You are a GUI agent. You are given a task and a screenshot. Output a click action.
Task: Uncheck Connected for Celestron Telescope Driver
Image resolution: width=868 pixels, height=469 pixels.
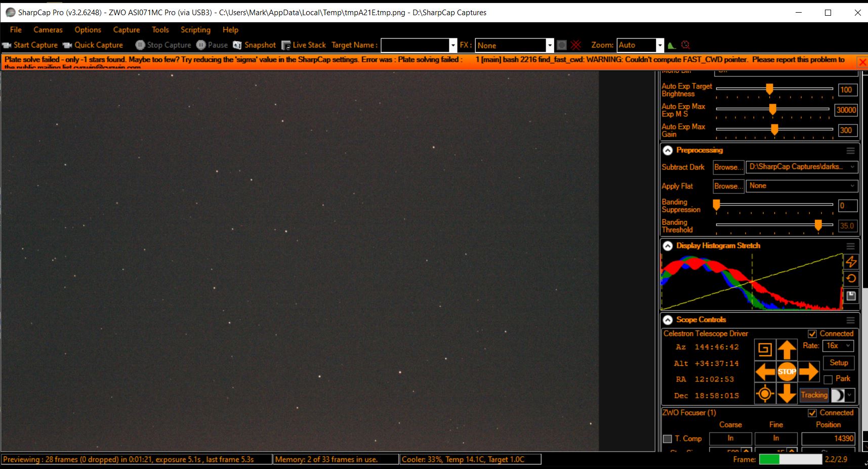click(x=812, y=334)
